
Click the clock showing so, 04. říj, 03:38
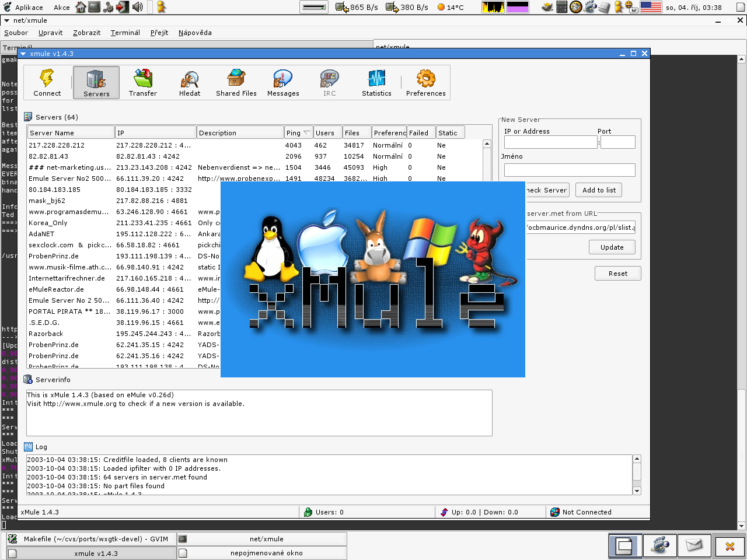tap(694, 8)
